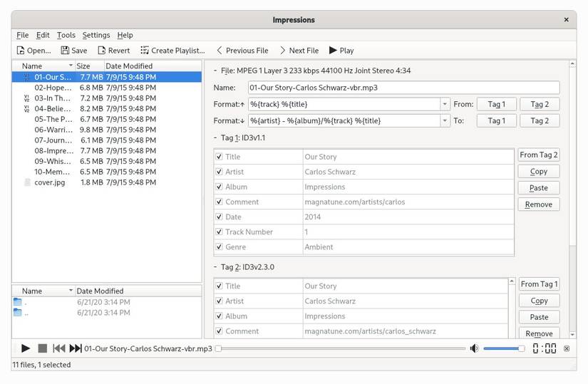Image resolution: width=588 pixels, height=384 pixels.
Task: Open the %{artist} - %{album} format dropdown
Action: click(445, 120)
